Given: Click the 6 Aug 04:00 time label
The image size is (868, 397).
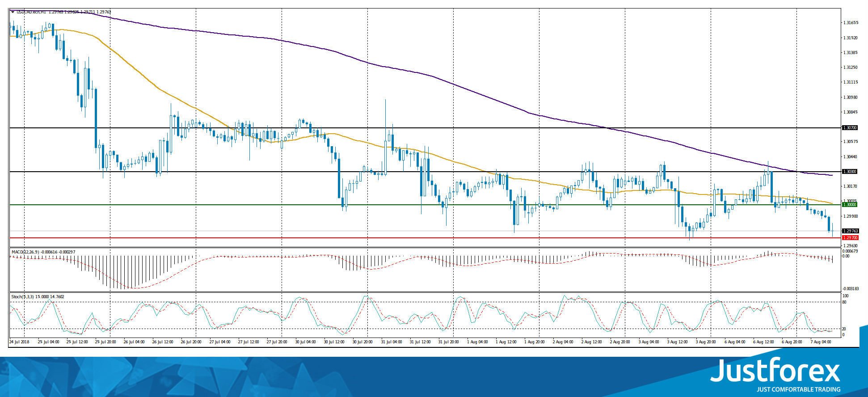Looking at the screenshot, I should pyautogui.click(x=735, y=342).
